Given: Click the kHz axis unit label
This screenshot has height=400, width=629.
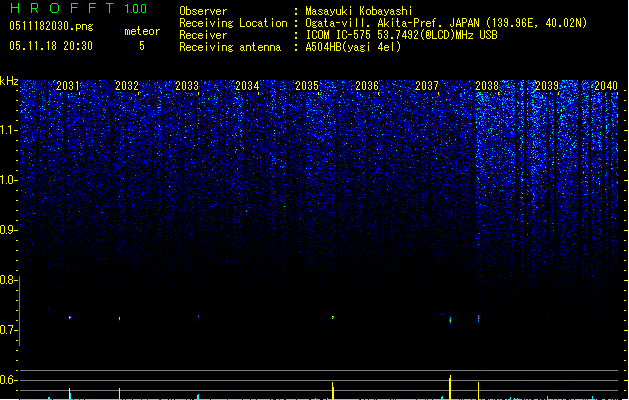Looking at the screenshot, I should coord(9,81).
